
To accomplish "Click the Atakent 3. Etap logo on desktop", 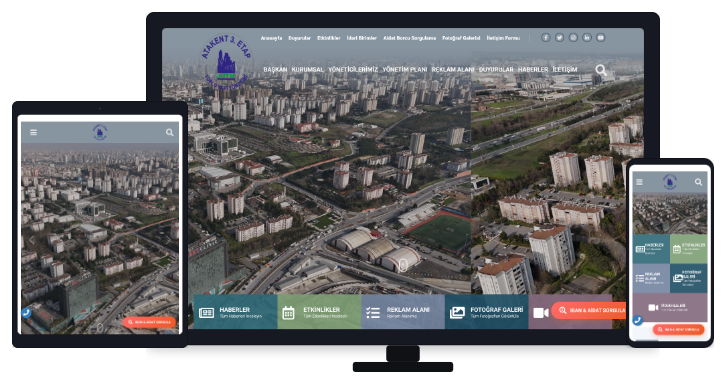I will pyautogui.click(x=226, y=60).
